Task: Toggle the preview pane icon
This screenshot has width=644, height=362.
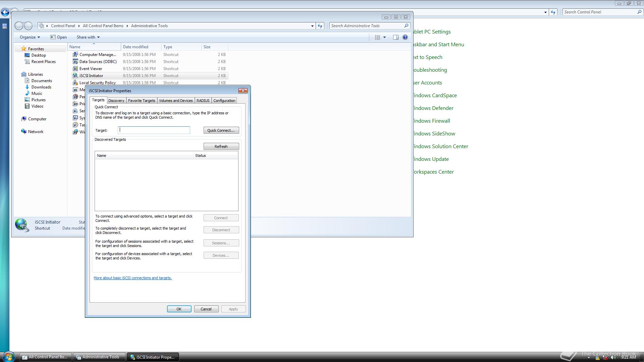Action: (396, 37)
